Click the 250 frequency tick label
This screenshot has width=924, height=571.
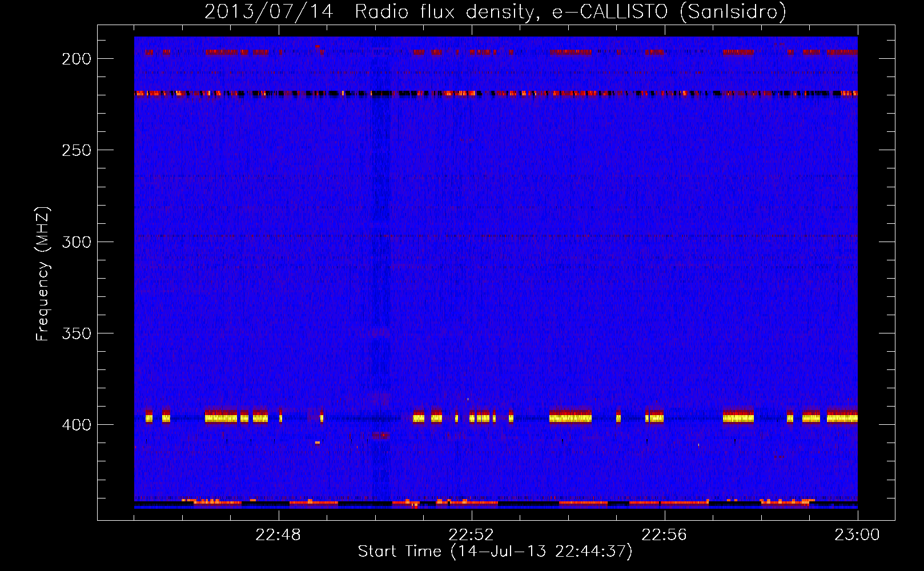pos(77,150)
